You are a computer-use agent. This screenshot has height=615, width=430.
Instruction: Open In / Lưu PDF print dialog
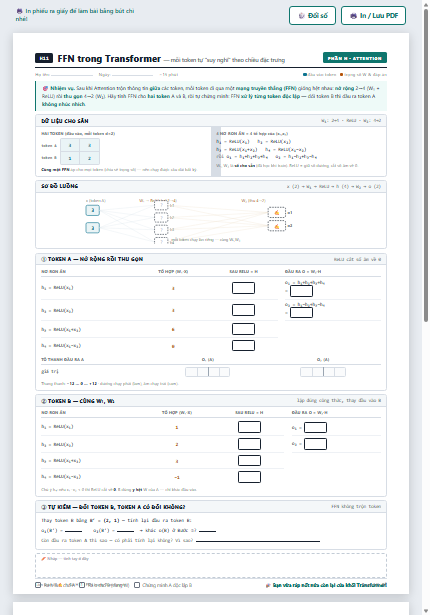click(x=373, y=16)
